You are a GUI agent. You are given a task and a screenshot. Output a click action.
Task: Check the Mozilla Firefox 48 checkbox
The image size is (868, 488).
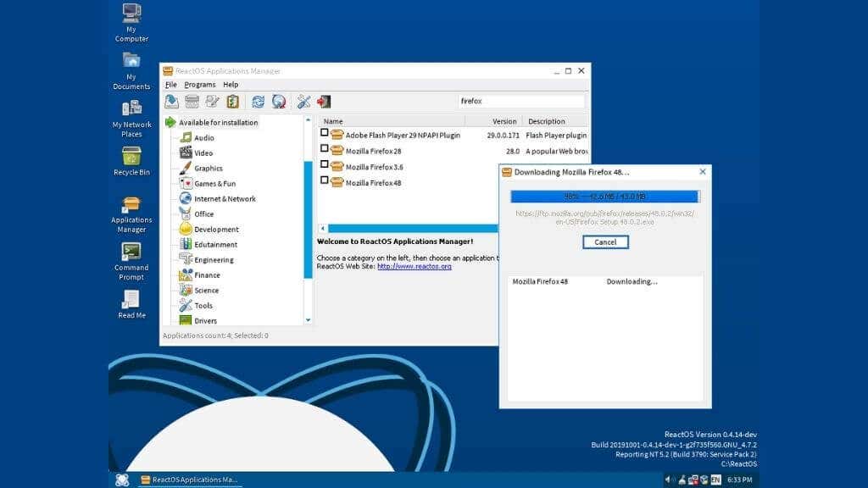(x=325, y=179)
